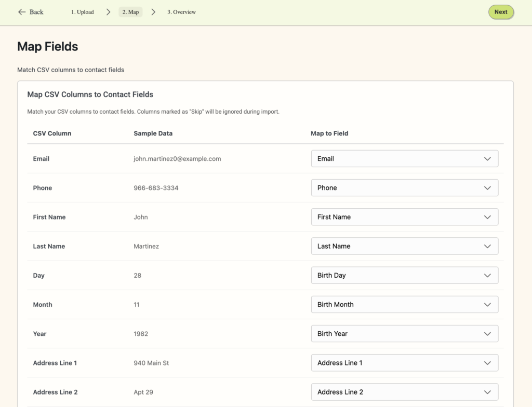Click the chevron after Upload step
Viewport: 532px width, 407px height.
pyautogui.click(x=108, y=12)
